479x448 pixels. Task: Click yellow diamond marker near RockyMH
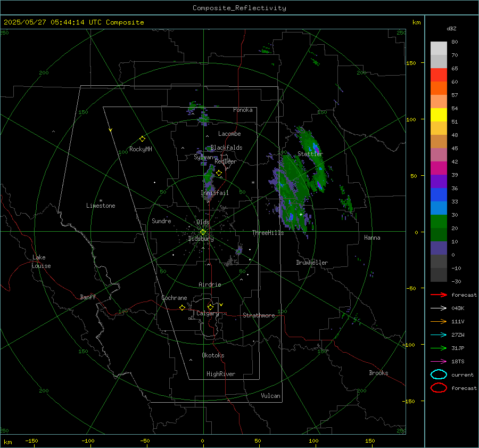pyautogui.click(x=142, y=139)
